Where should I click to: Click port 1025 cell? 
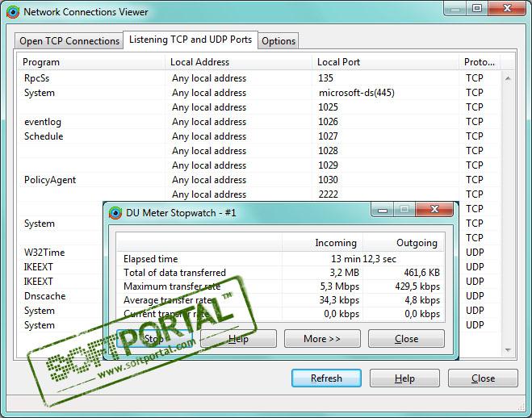click(x=328, y=107)
